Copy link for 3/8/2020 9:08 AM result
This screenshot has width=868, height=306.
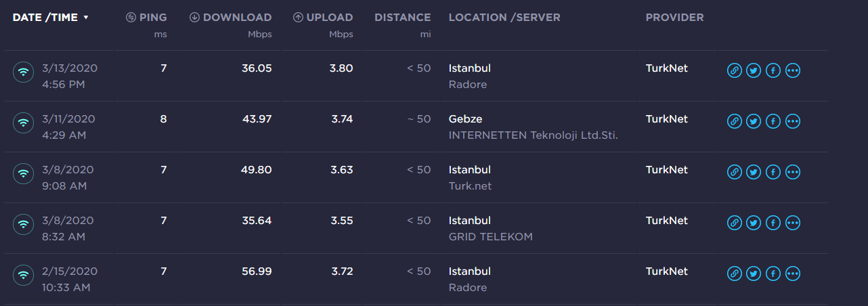[734, 172]
